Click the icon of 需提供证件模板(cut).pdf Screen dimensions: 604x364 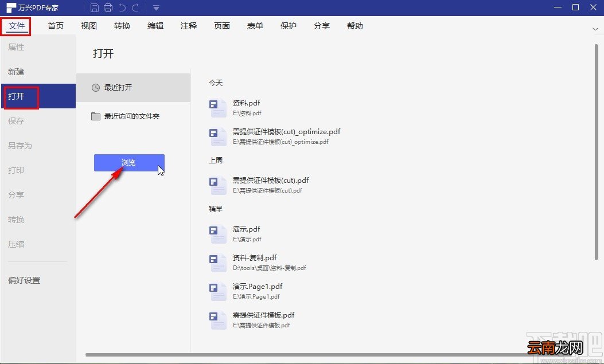click(x=217, y=186)
